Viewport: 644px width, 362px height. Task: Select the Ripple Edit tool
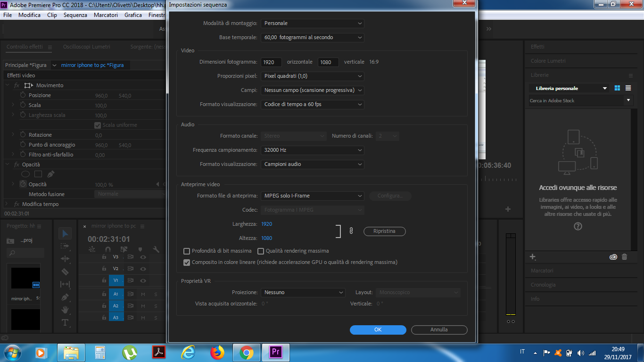coord(65,258)
